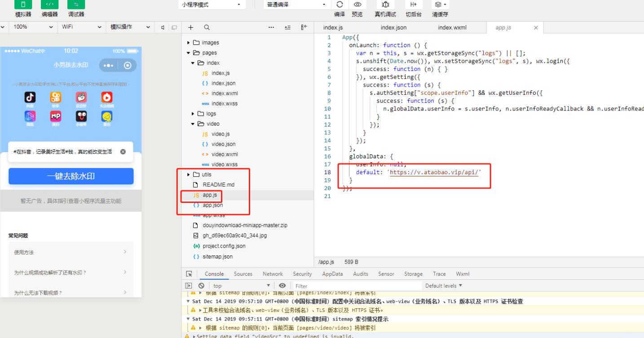The width and height of the screenshot is (644, 338).
Task: Click the detach simulator window icon
Action: [x=174, y=27]
